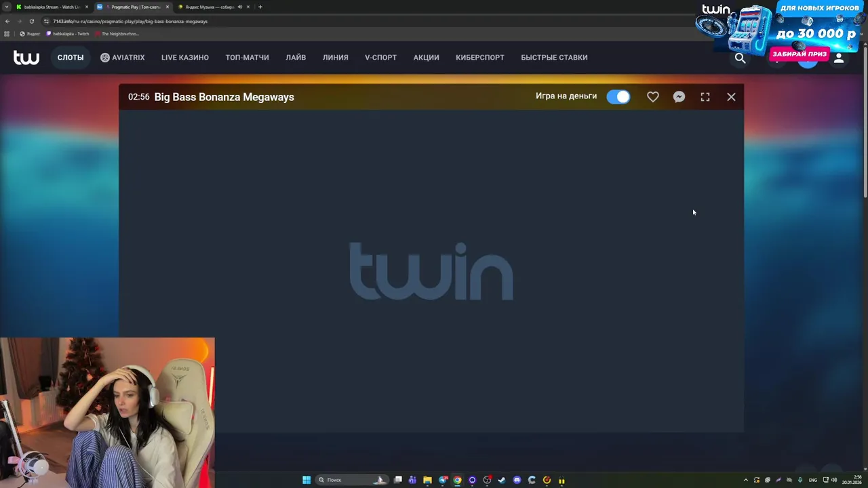This screenshot has height=488, width=868.
Task: Open the clock and date panel
Action: click(x=851, y=480)
